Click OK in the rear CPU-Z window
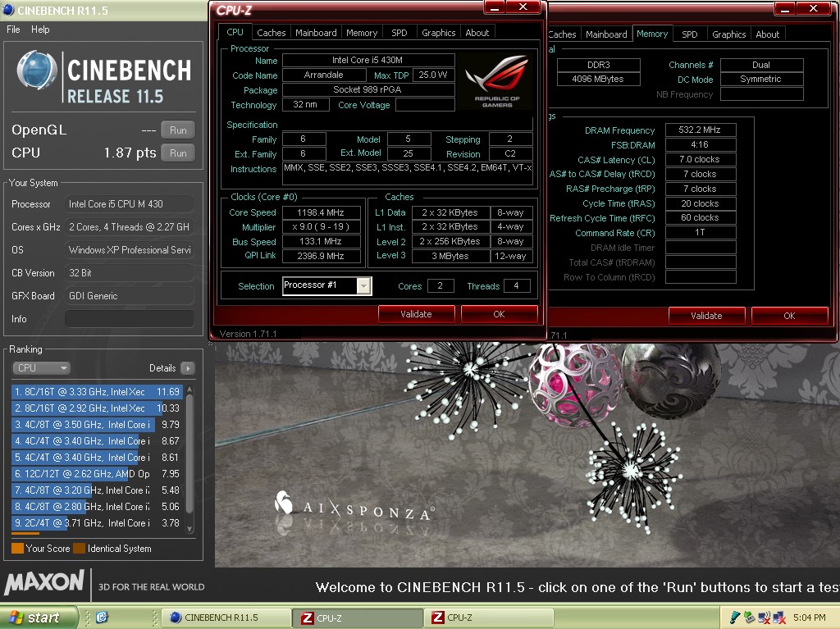This screenshot has height=629, width=840. (790, 316)
